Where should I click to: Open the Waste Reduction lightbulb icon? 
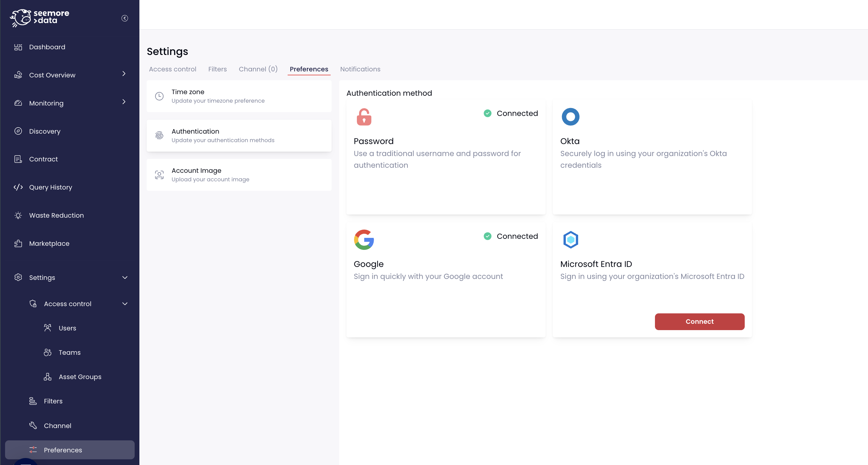tap(18, 215)
